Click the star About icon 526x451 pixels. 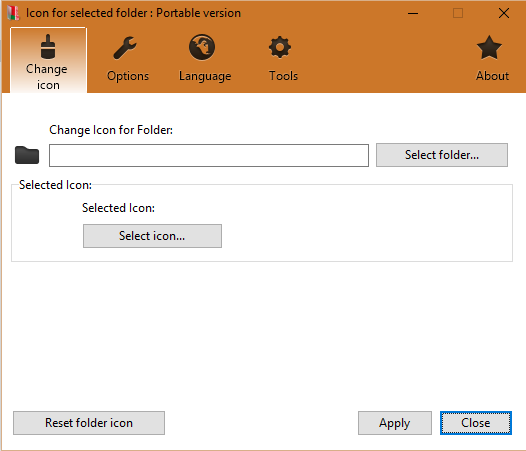point(489,47)
